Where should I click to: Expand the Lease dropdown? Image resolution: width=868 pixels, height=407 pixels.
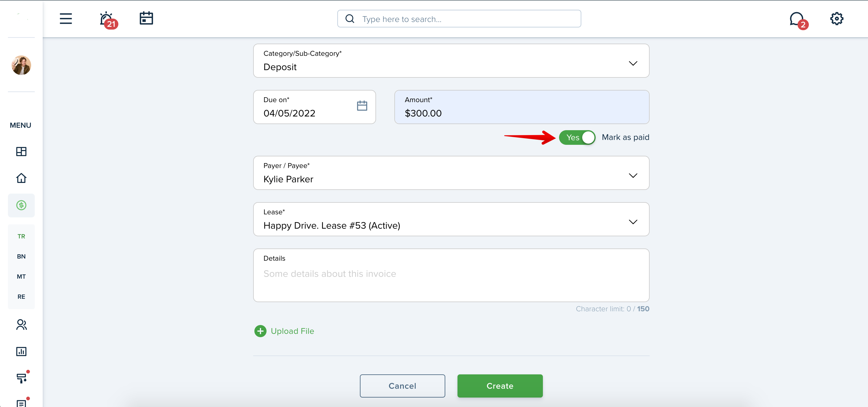coord(451,219)
